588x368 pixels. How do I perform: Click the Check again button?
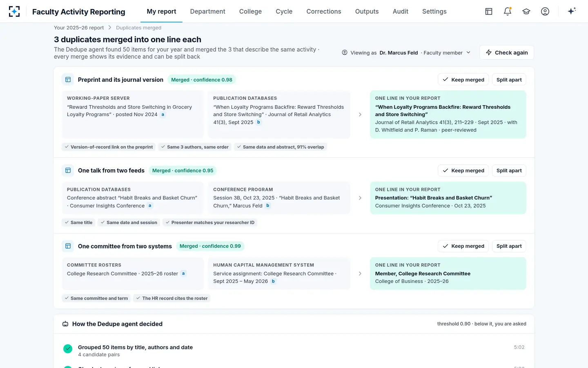tap(507, 52)
